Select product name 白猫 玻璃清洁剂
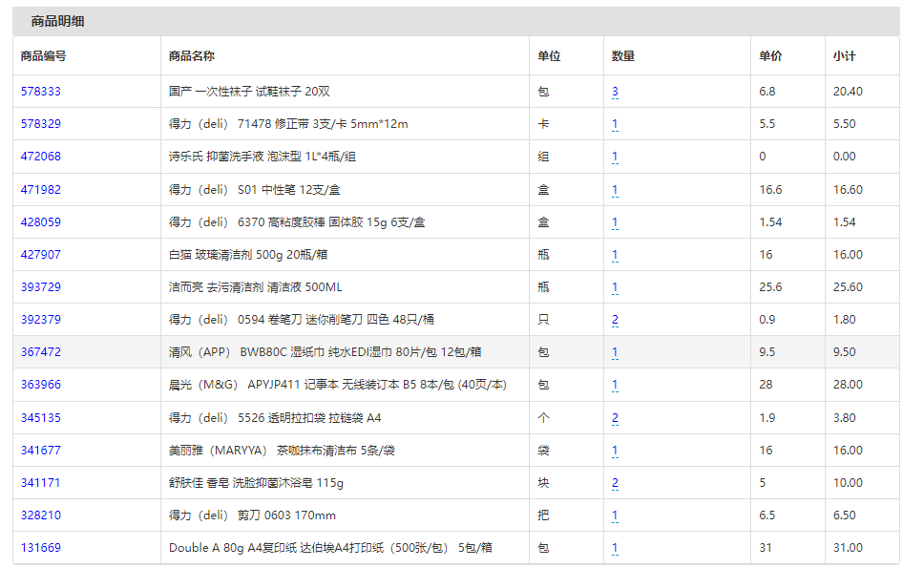 [x=248, y=255]
